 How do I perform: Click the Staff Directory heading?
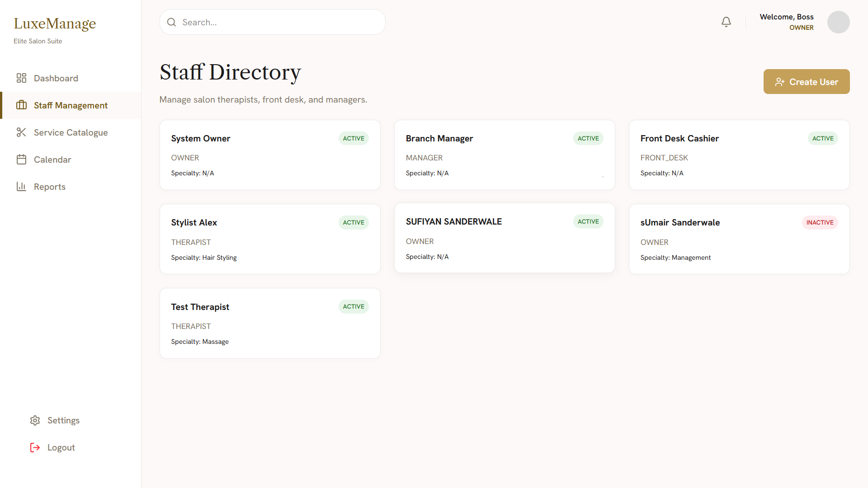[x=230, y=72]
